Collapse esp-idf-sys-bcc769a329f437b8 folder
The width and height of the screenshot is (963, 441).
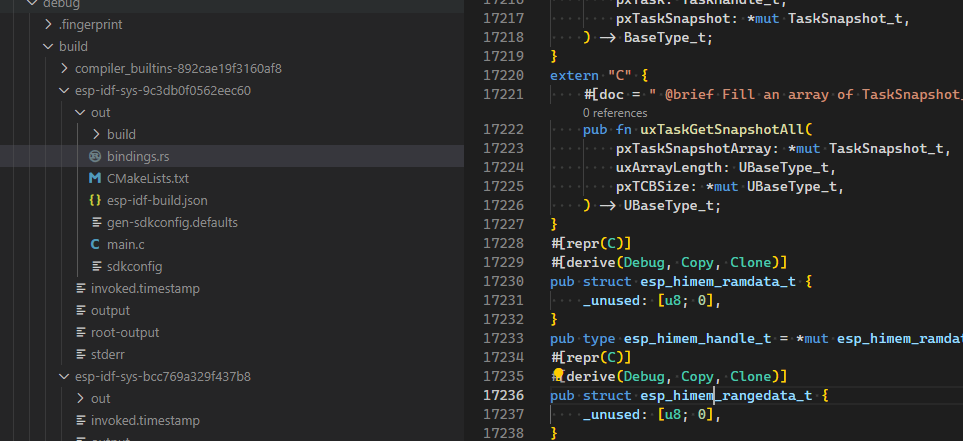(64, 377)
